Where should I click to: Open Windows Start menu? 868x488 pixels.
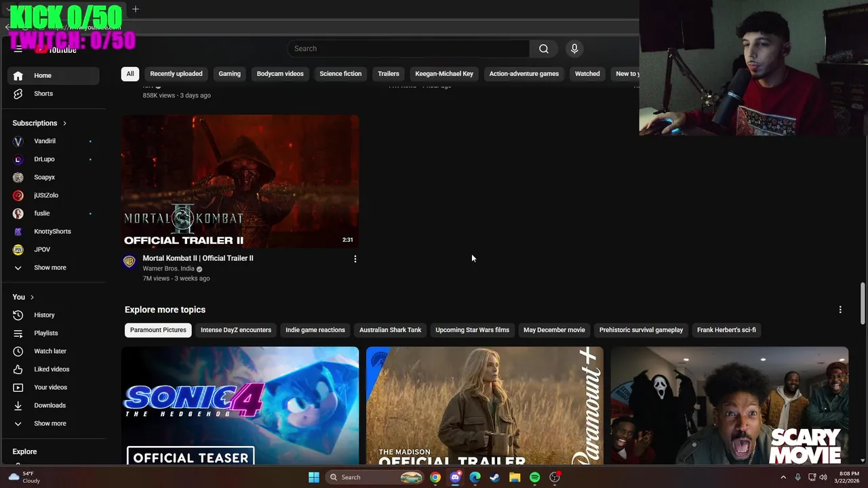[x=314, y=477]
